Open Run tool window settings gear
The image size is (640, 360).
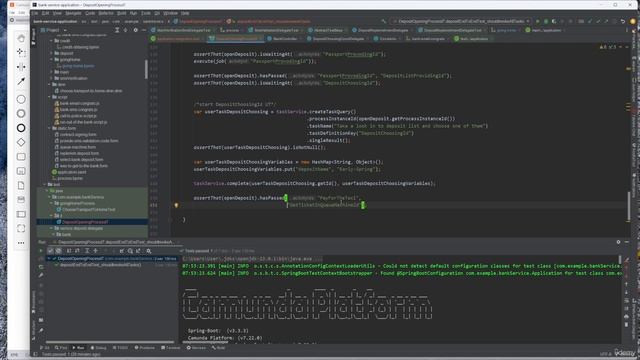coord(618,242)
